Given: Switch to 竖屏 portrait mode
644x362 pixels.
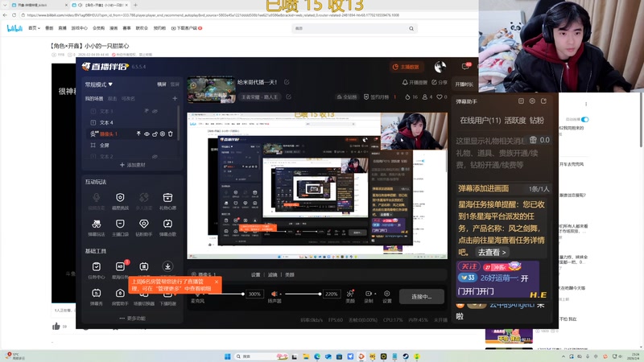Looking at the screenshot, I should click(175, 84).
